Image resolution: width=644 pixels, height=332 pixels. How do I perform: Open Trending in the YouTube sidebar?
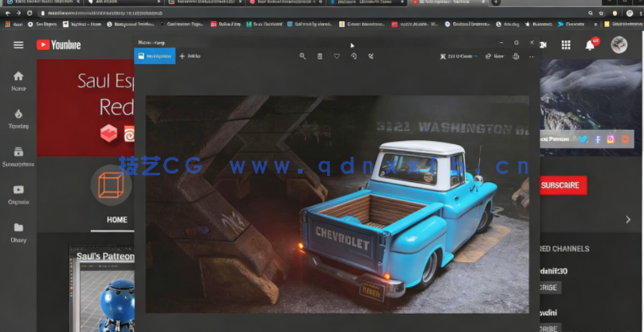coord(18,119)
